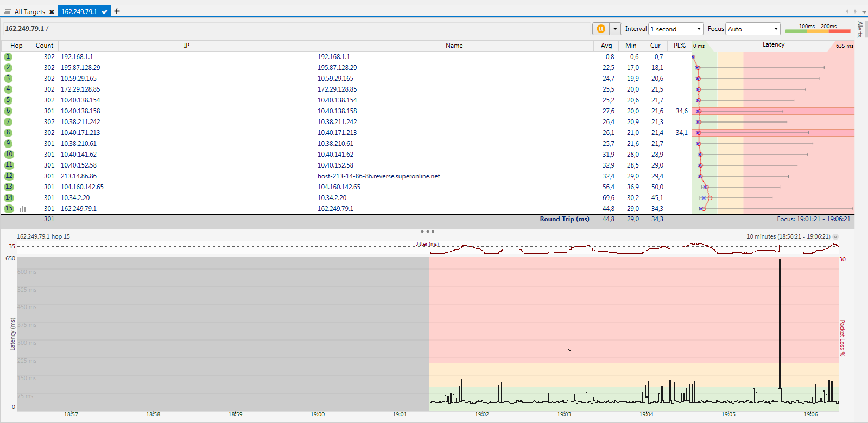Open the Focus Auto dropdown
868x423 pixels.
tap(776, 29)
